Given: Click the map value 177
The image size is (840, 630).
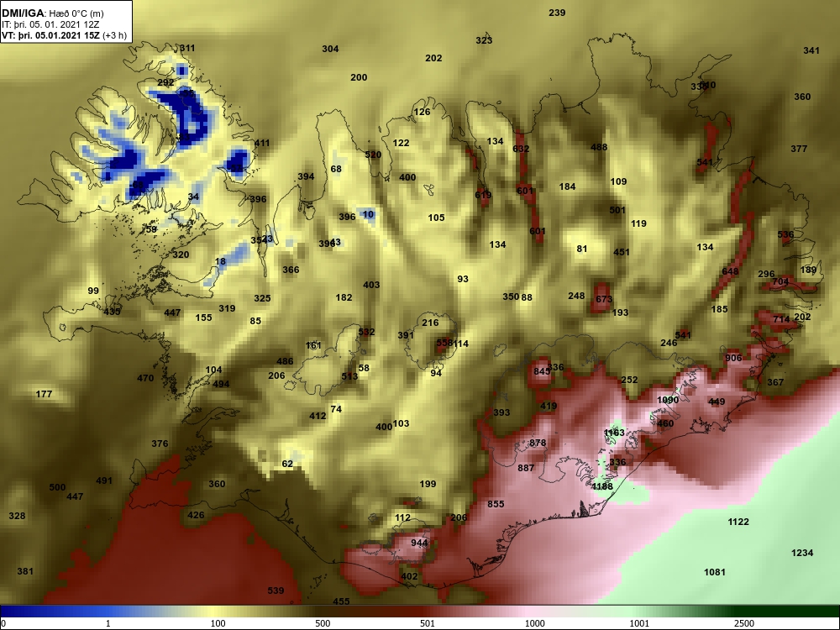Looking at the screenshot, I should (x=44, y=394).
